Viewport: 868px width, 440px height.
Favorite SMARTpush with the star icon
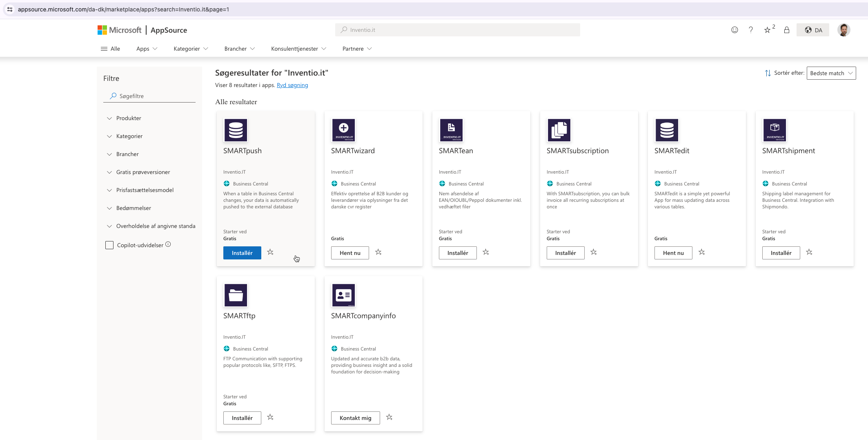click(x=270, y=252)
